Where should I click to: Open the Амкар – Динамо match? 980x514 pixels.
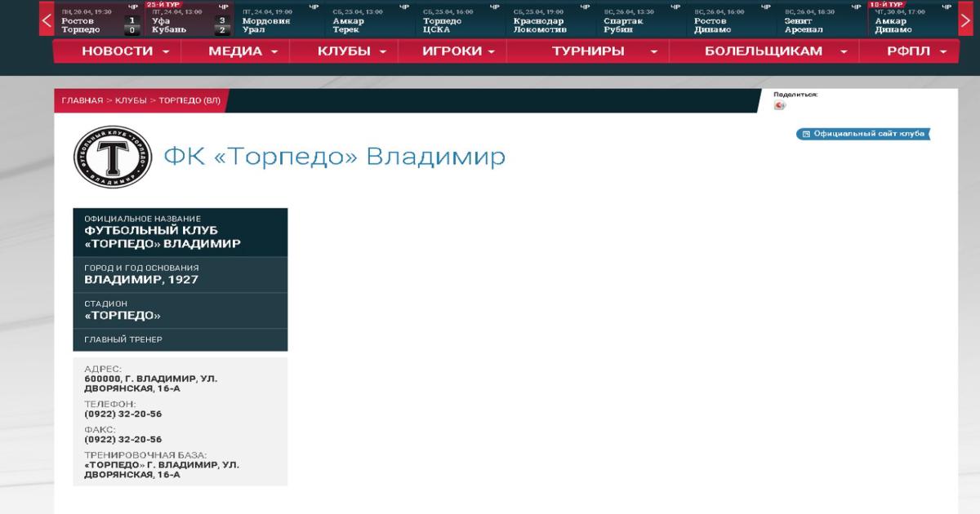pos(912,20)
